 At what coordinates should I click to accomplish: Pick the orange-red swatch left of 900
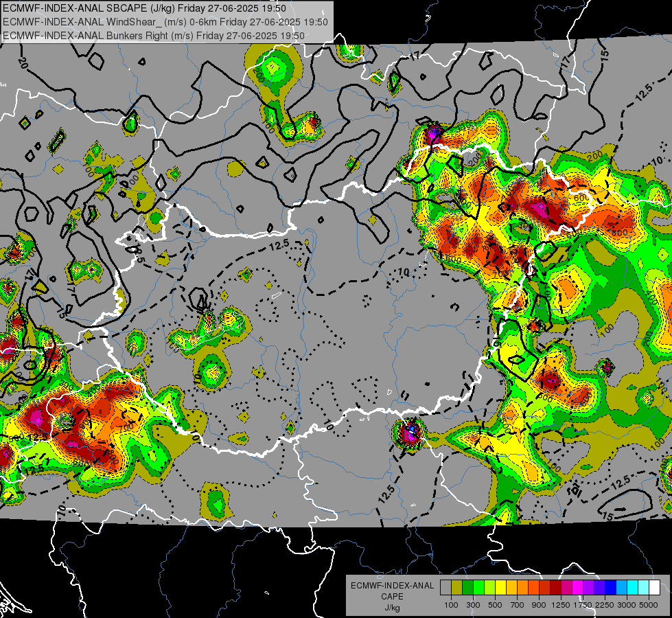(533, 588)
